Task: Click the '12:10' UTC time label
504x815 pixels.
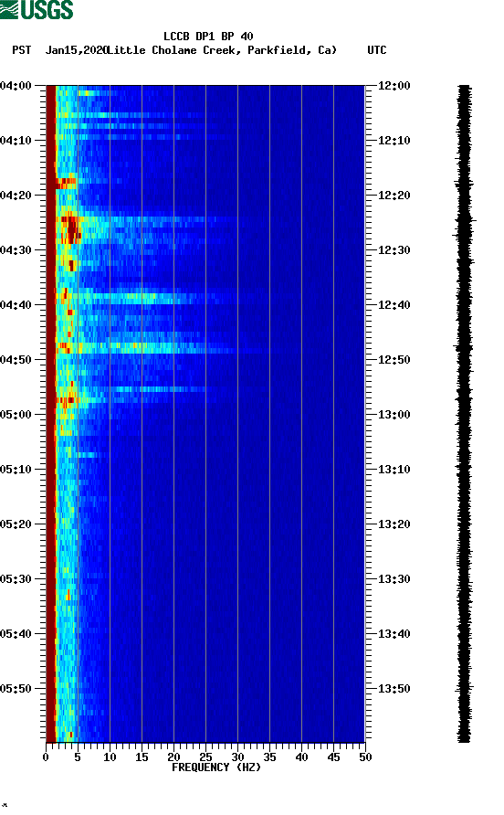Action: click(x=394, y=141)
